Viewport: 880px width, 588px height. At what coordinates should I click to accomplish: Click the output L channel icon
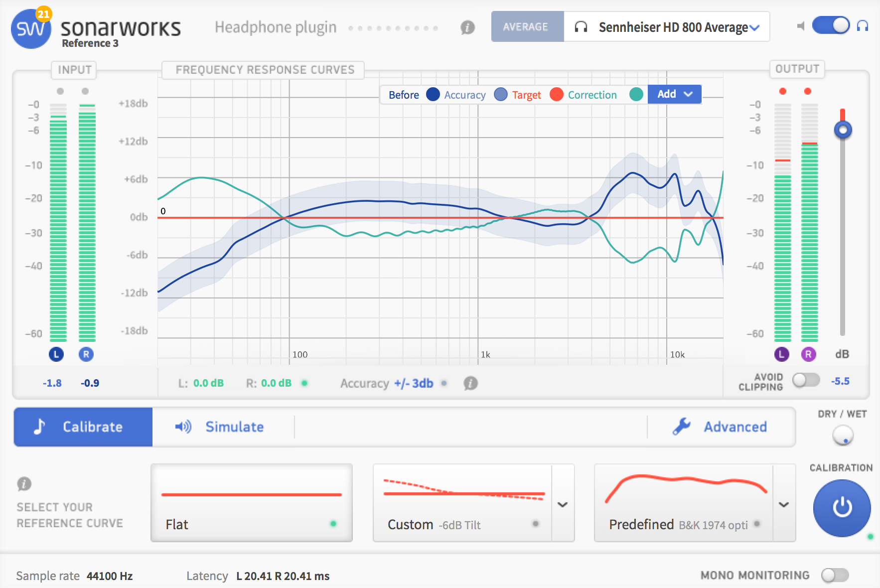[781, 354]
